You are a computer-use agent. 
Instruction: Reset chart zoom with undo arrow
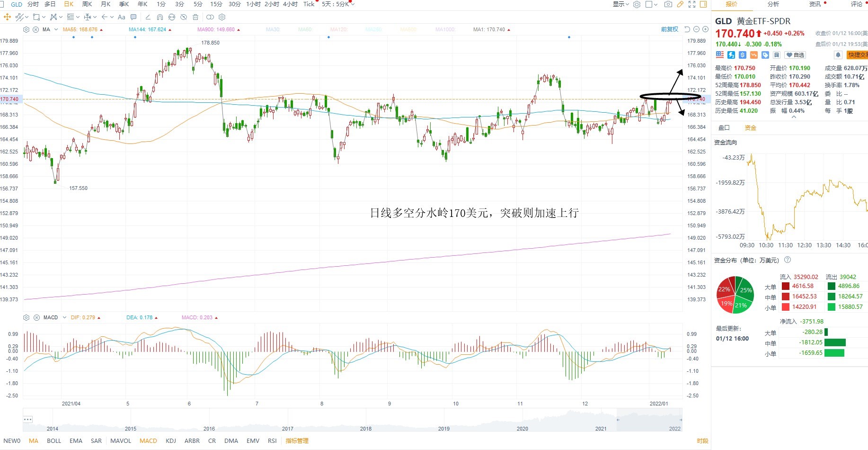[687, 29]
